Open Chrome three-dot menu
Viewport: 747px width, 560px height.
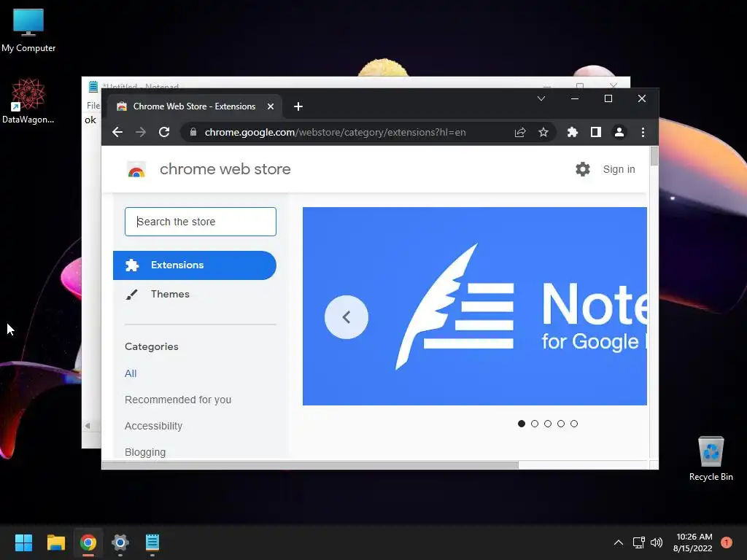[643, 133]
